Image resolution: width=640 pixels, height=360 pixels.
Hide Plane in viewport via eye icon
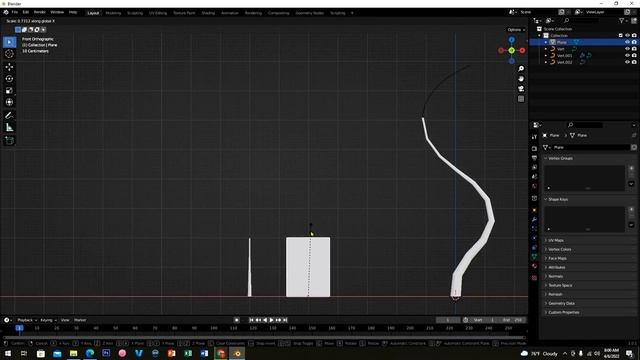tap(627, 42)
